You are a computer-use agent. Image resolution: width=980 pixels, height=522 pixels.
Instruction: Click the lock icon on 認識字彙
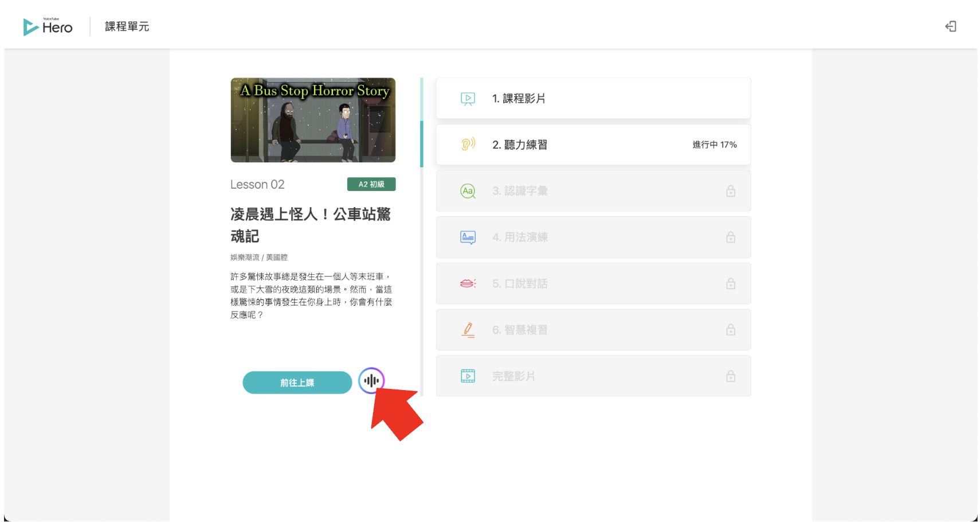click(x=731, y=191)
